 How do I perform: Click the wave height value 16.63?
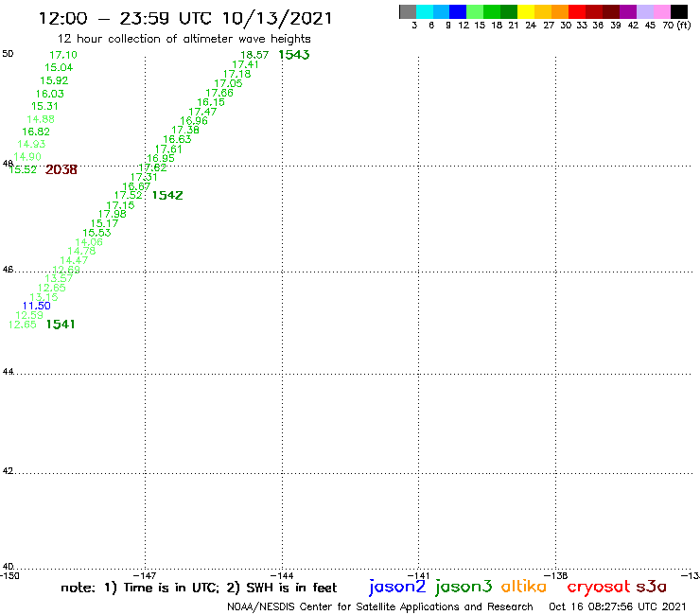177,139
